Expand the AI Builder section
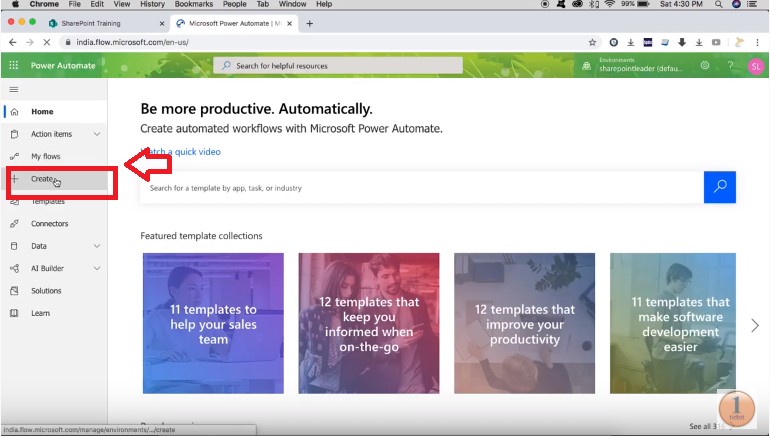 point(97,268)
